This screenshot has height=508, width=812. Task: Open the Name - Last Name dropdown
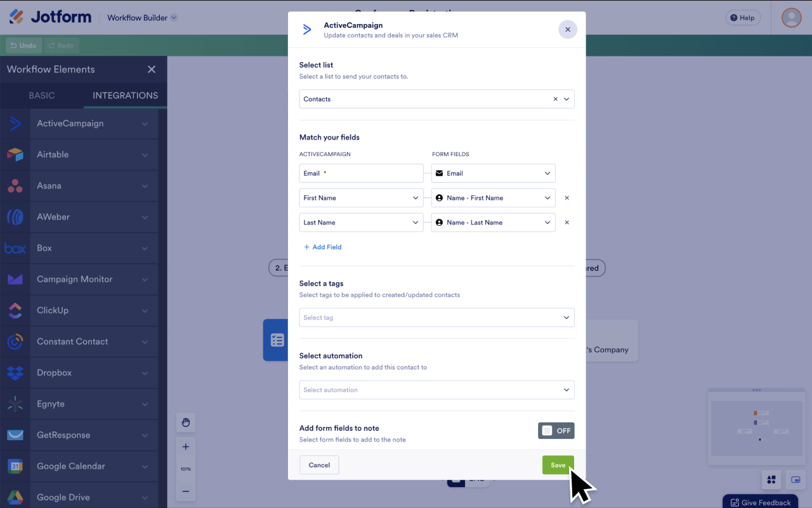tap(494, 223)
